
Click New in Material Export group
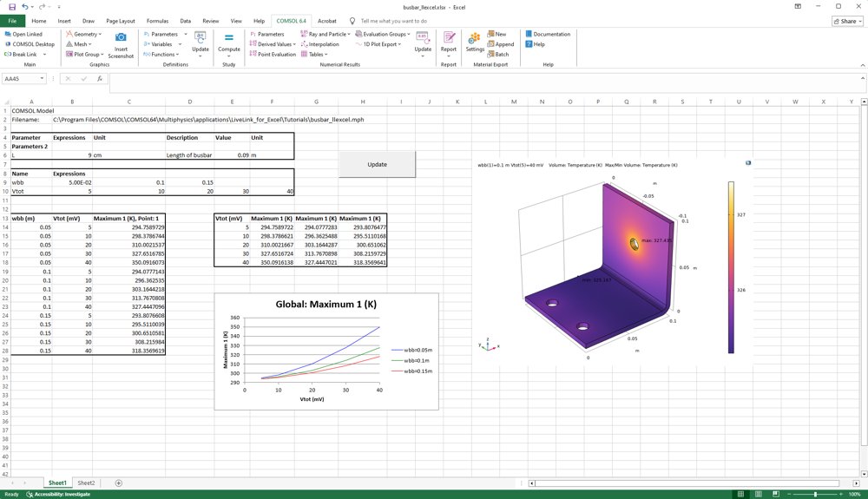point(496,35)
